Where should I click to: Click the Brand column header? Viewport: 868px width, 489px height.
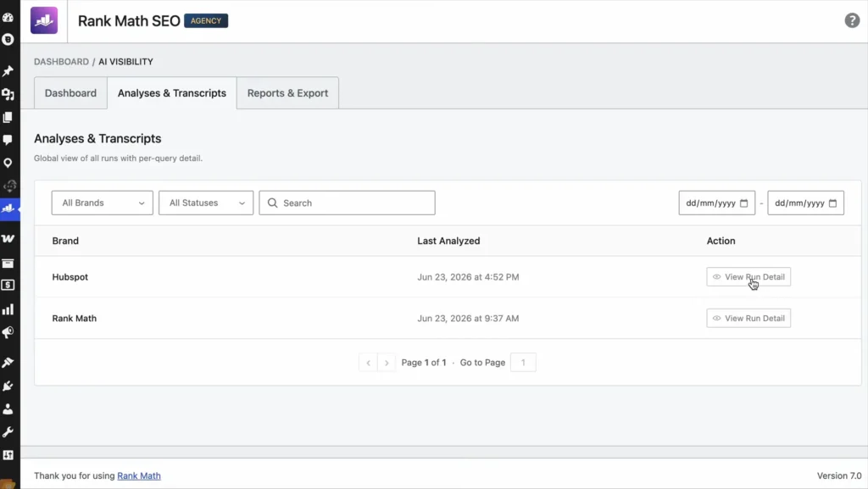(x=65, y=241)
